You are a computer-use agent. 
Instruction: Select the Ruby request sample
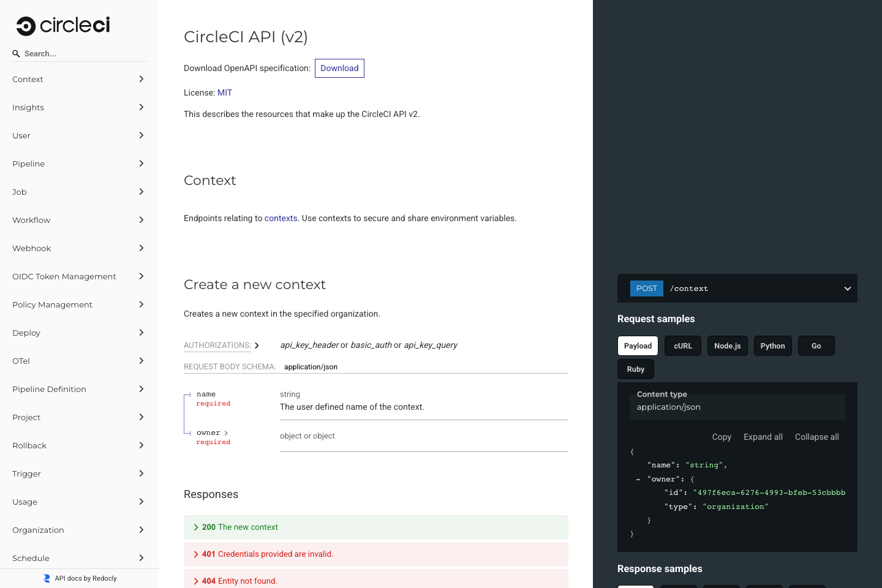(x=635, y=369)
